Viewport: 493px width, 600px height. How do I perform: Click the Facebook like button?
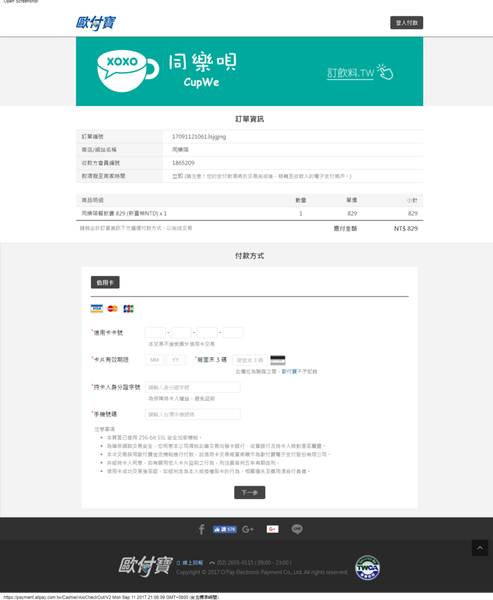[225, 529]
